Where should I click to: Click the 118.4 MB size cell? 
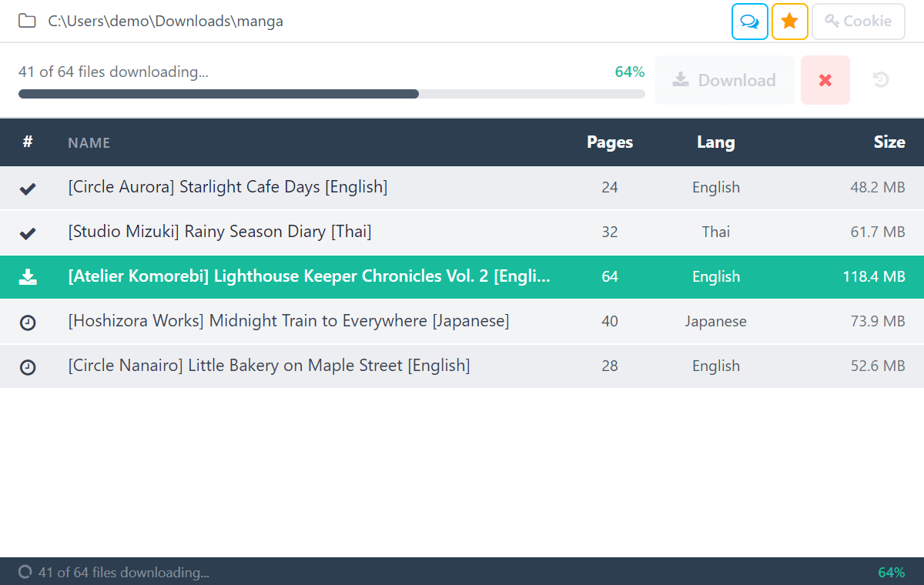coord(874,276)
